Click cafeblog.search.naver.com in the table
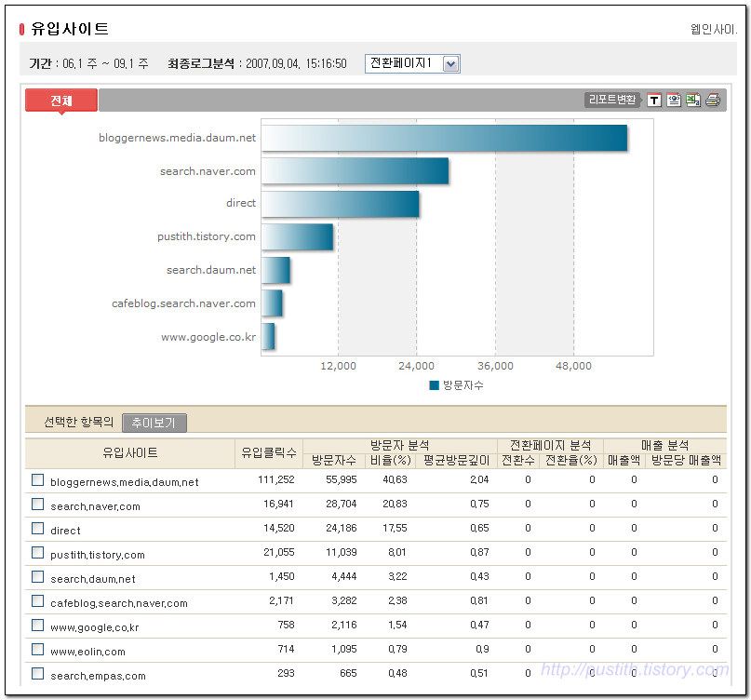 click(119, 603)
